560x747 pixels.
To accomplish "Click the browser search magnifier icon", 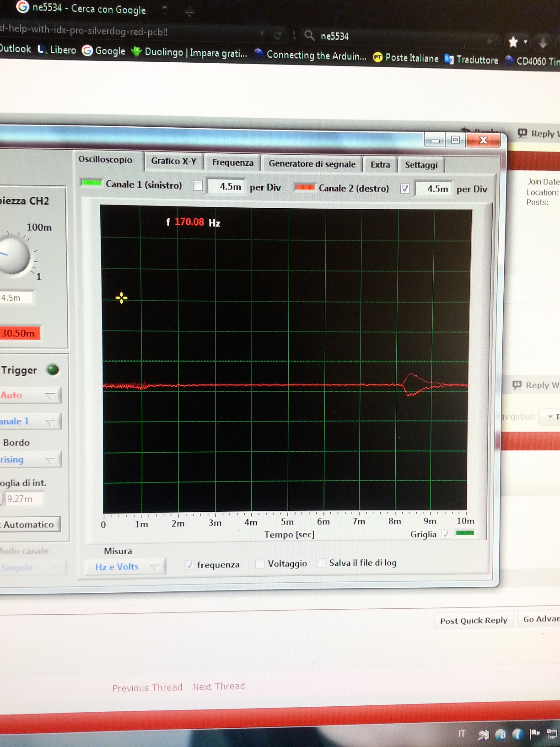I will point(309,35).
